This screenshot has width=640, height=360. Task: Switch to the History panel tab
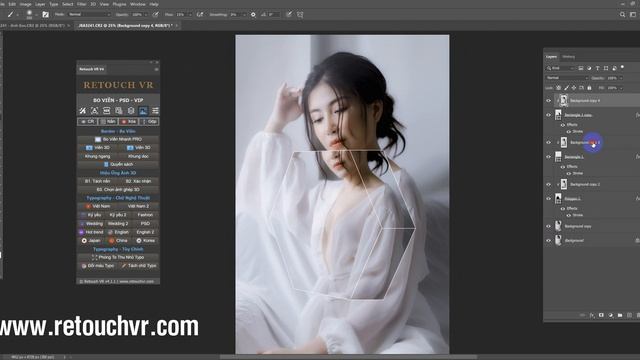(568, 57)
